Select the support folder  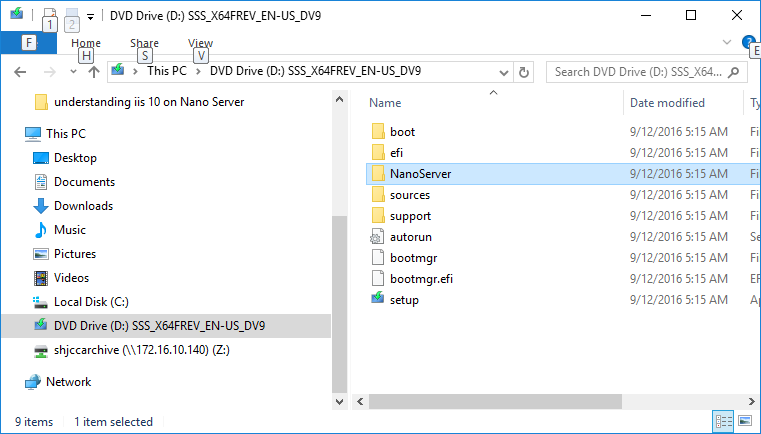(410, 216)
